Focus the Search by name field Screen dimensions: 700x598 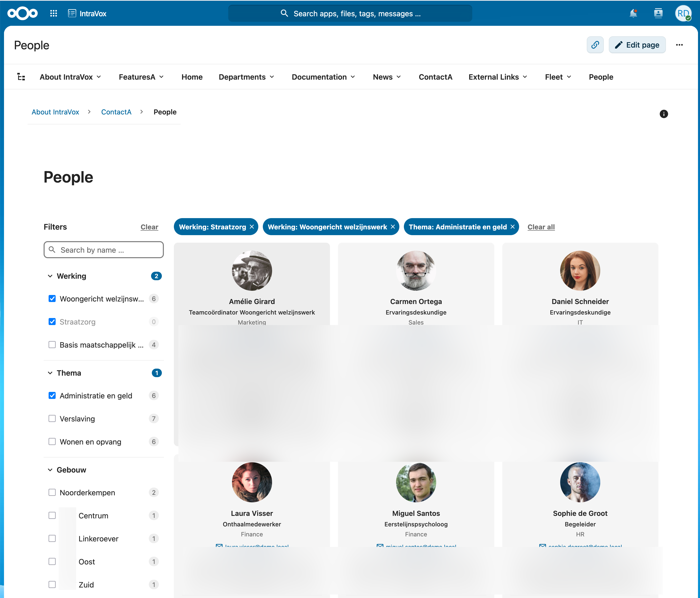[104, 249]
